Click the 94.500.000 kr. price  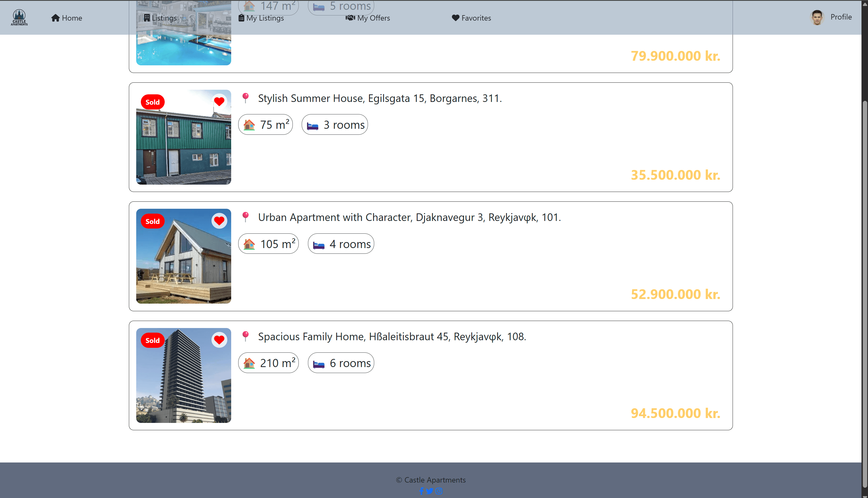coord(676,413)
